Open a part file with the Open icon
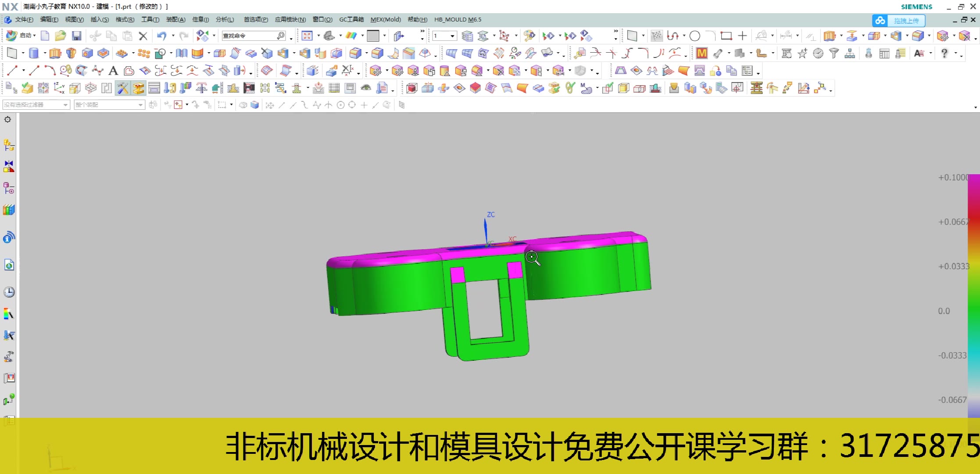 pyautogui.click(x=61, y=36)
